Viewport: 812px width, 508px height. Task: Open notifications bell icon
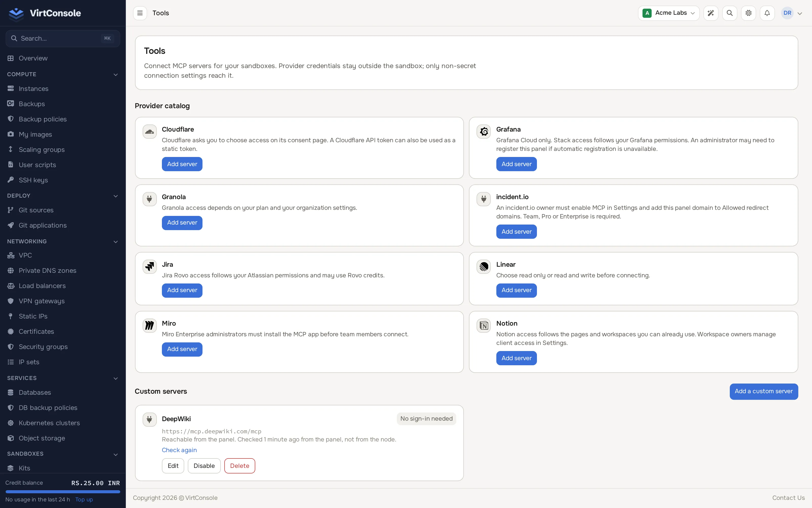click(767, 13)
